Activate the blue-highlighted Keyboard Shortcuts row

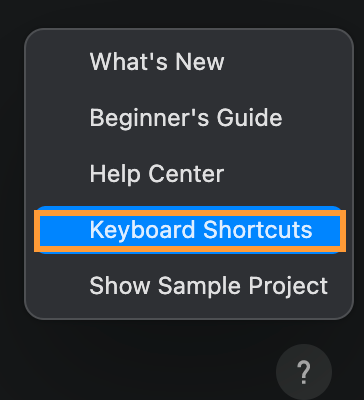189,230
